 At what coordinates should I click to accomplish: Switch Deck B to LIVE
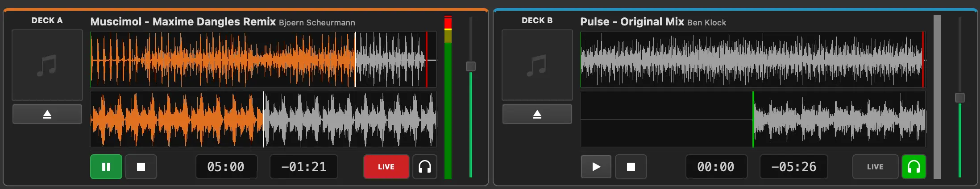[876, 167]
